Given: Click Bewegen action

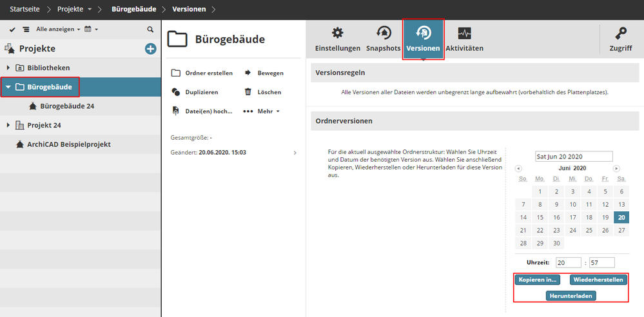Looking at the screenshot, I should [x=264, y=73].
